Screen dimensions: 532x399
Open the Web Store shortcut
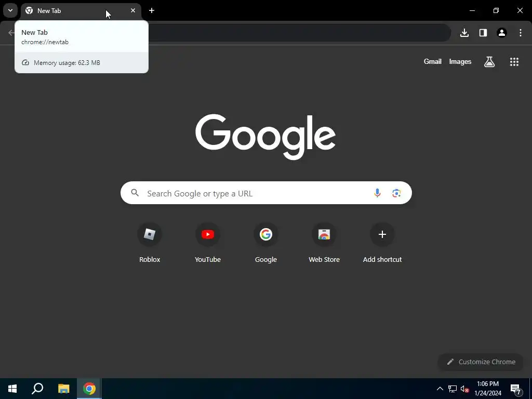(x=324, y=243)
